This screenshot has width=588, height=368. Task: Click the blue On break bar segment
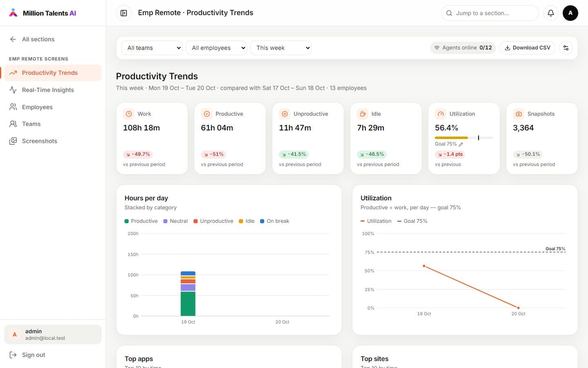(x=188, y=274)
